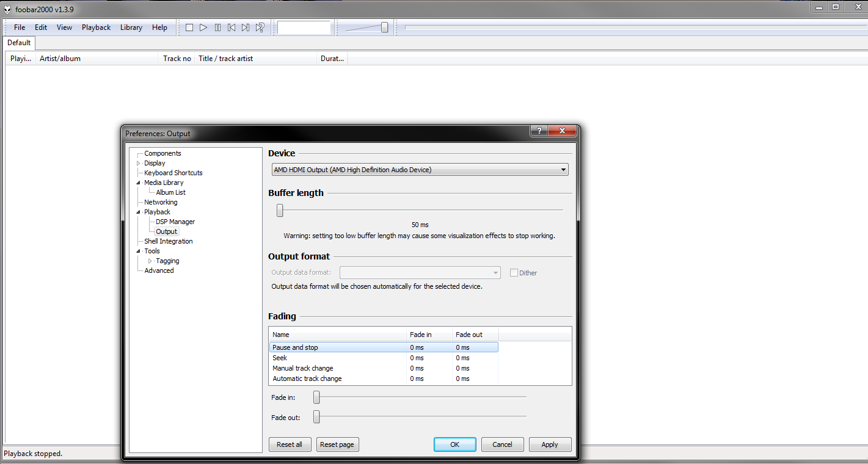Screen dimensions: 868x464
Task: Expand the Tagging tree node arrow
Action: pyautogui.click(x=150, y=261)
